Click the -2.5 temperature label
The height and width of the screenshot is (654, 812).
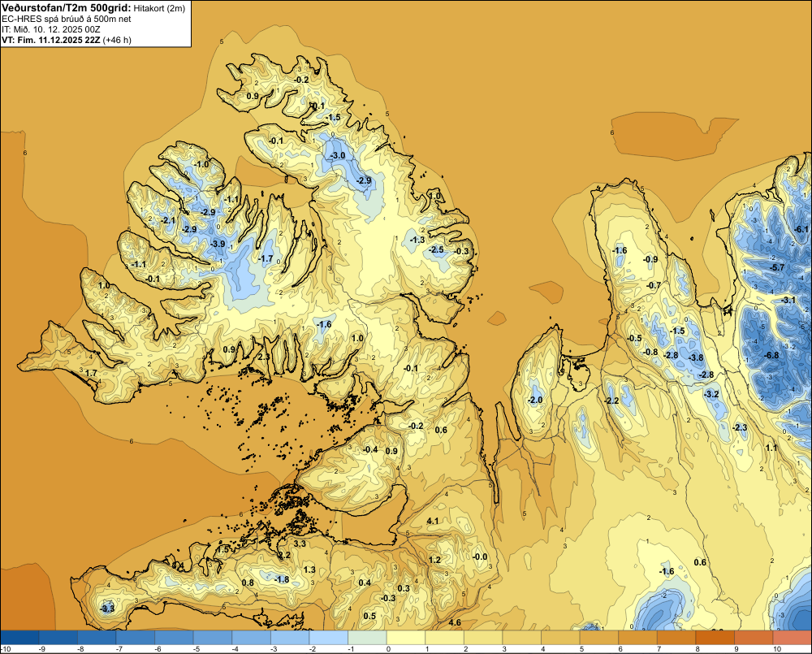436,249
